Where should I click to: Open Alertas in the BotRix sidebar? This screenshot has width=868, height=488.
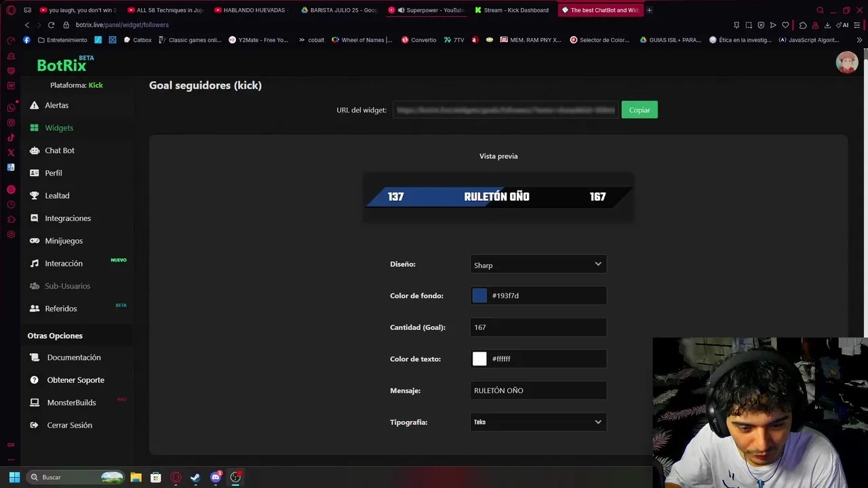[x=50, y=105]
